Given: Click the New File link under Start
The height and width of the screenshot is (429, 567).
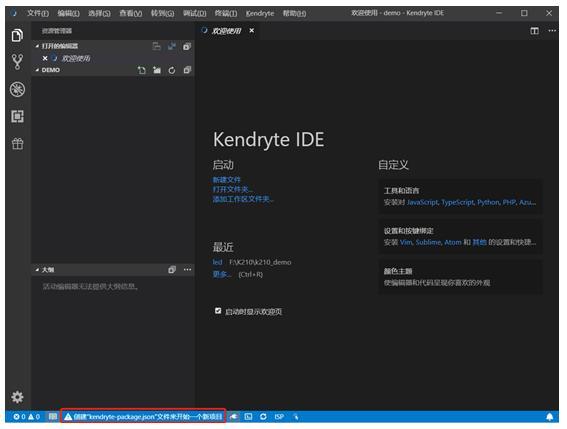Looking at the screenshot, I should coord(226,180).
